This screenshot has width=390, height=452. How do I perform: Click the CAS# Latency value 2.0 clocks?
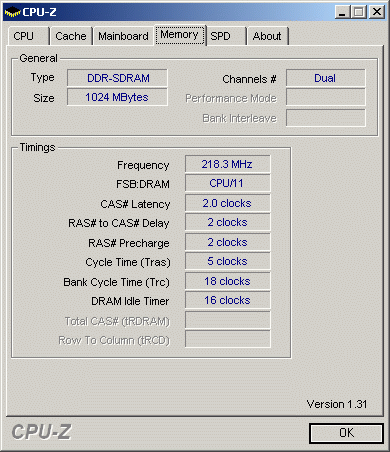[x=228, y=203]
